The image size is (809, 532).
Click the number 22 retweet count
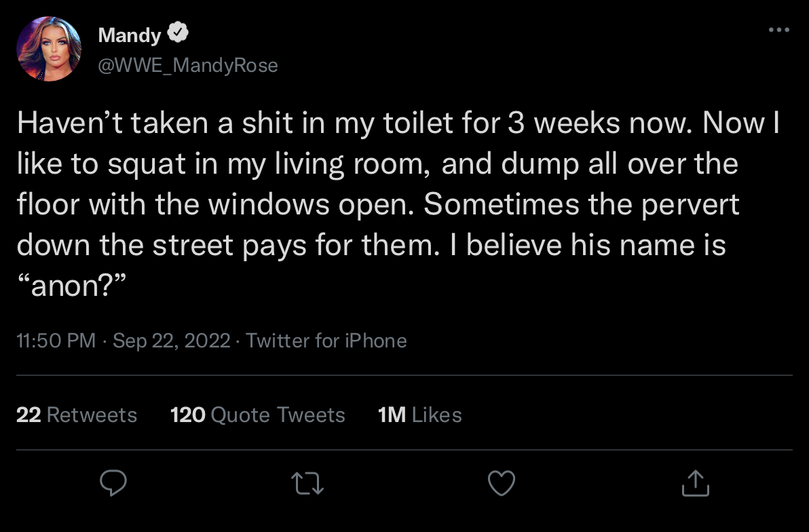29,415
